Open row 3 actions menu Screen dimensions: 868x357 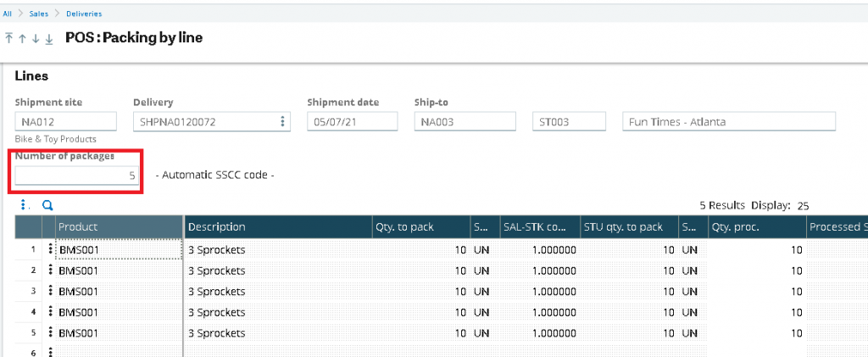51,291
